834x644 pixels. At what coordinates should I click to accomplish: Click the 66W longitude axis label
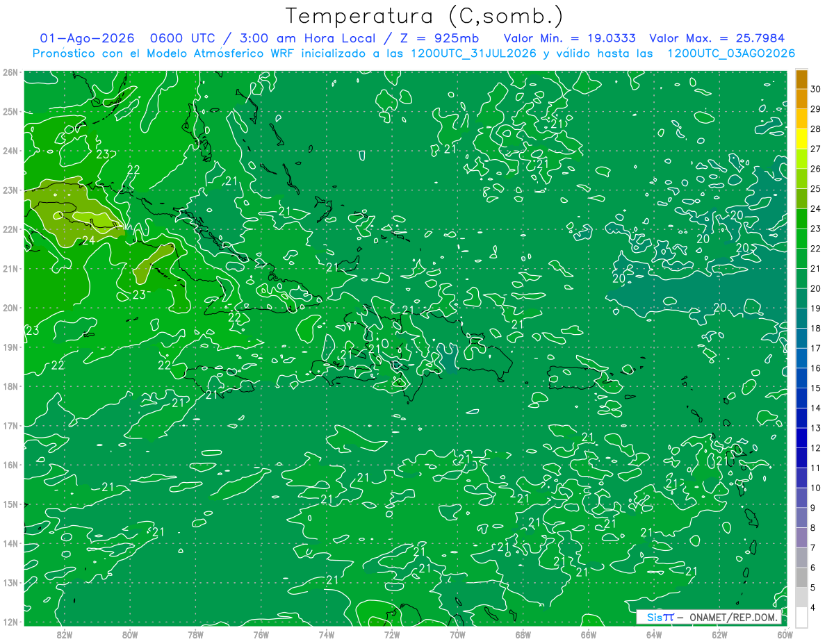pos(588,634)
